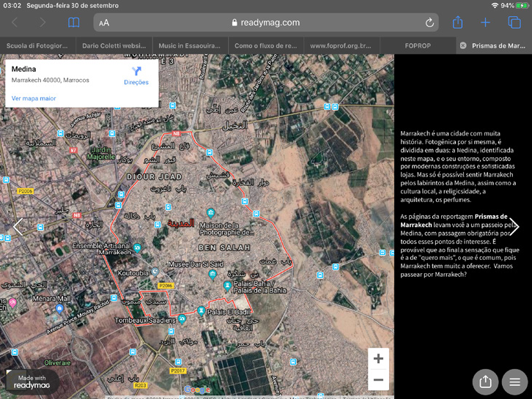The width and height of the screenshot is (532, 399).
Task: Open Readymag hamburger menu button
Action: (514, 381)
